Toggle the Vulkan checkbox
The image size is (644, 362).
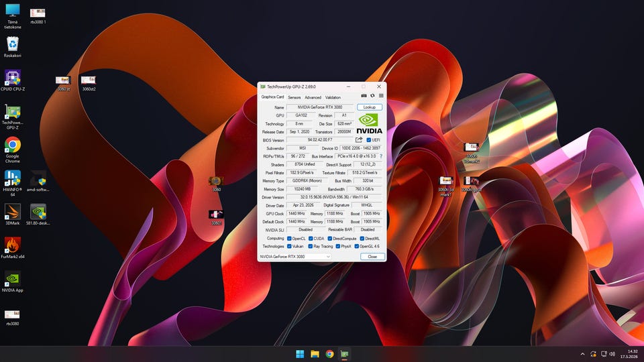coord(289,246)
